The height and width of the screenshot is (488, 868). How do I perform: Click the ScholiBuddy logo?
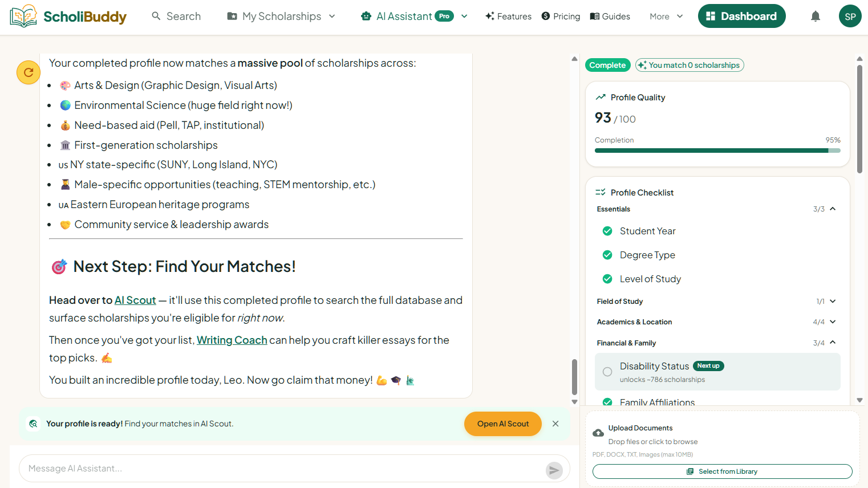tap(68, 16)
